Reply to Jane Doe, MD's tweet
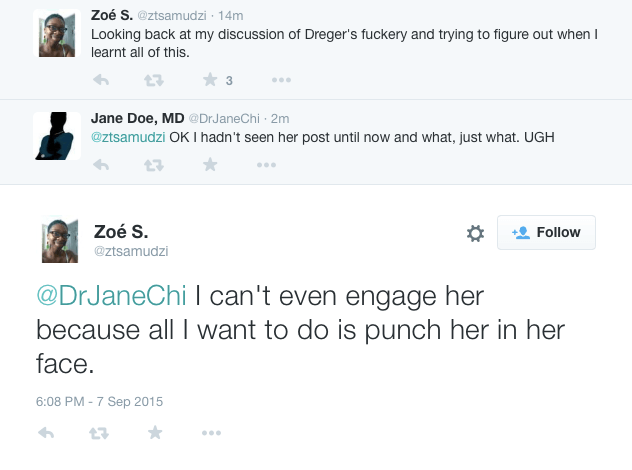The height and width of the screenshot is (470, 632). click(101, 165)
